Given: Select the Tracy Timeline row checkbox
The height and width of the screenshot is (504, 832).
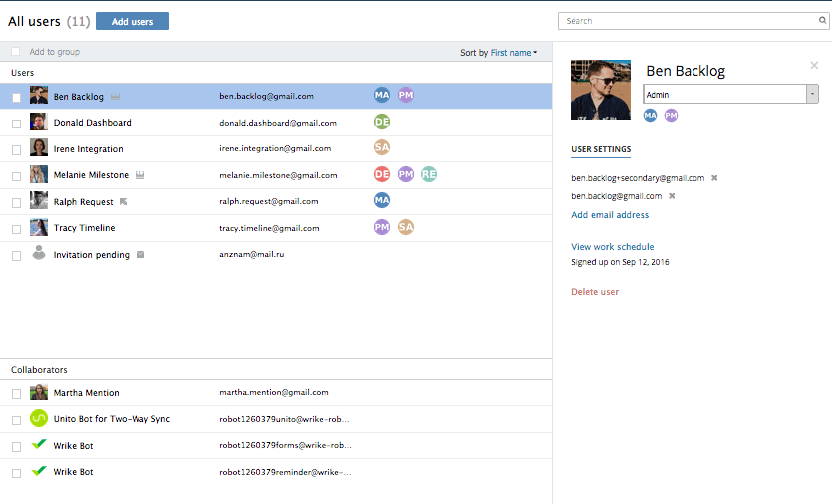Looking at the screenshot, I should click(x=16, y=229).
